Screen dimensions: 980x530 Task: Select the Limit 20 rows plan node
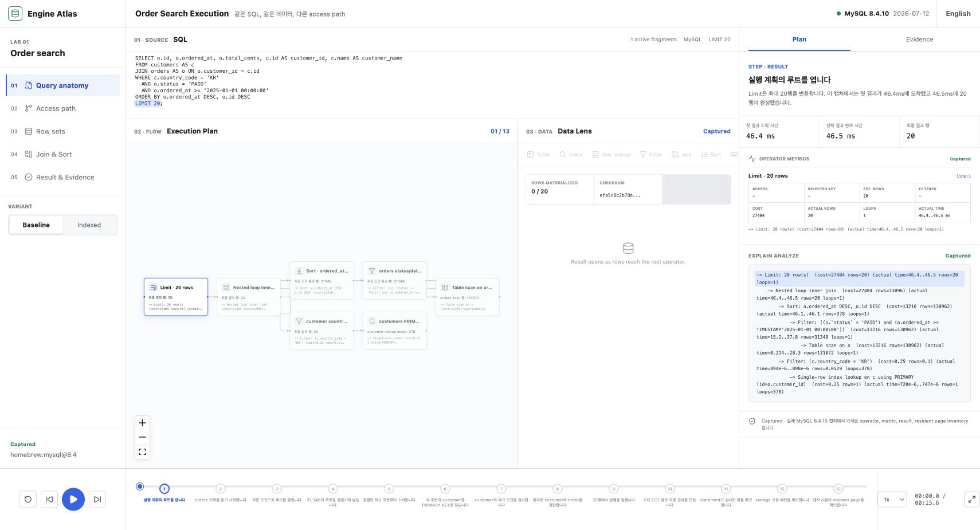click(176, 297)
